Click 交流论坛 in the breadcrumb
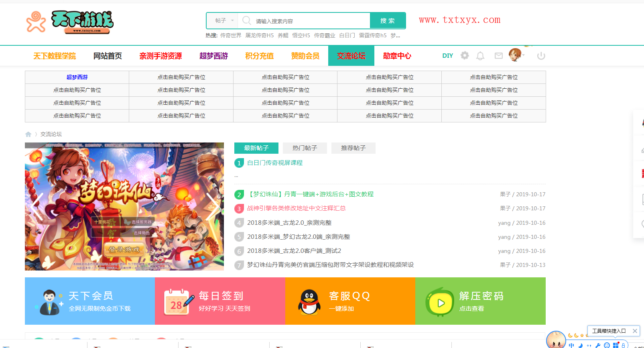 coord(51,134)
